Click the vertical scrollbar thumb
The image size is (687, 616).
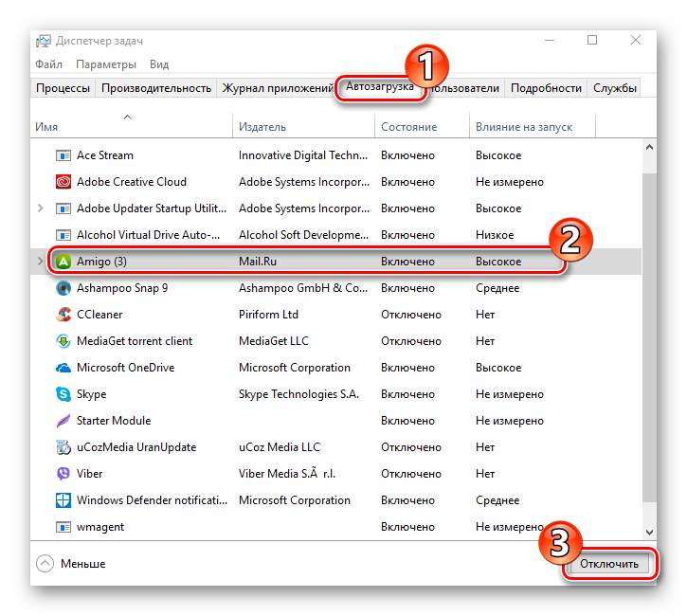pyautogui.click(x=649, y=337)
